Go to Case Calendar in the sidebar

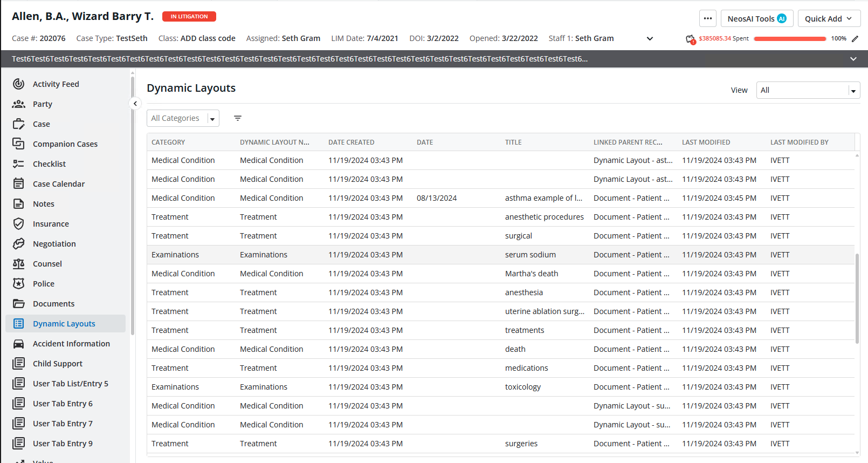coord(59,183)
